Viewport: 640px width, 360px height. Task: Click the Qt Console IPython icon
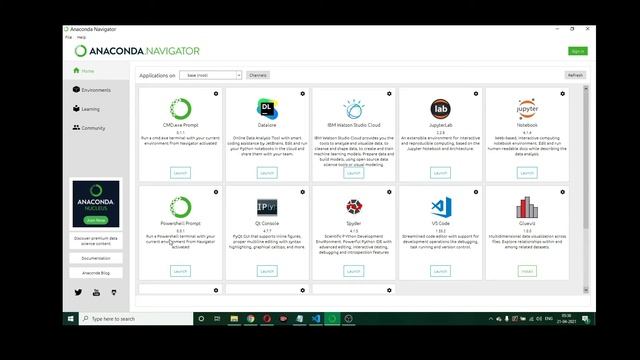click(x=267, y=207)
